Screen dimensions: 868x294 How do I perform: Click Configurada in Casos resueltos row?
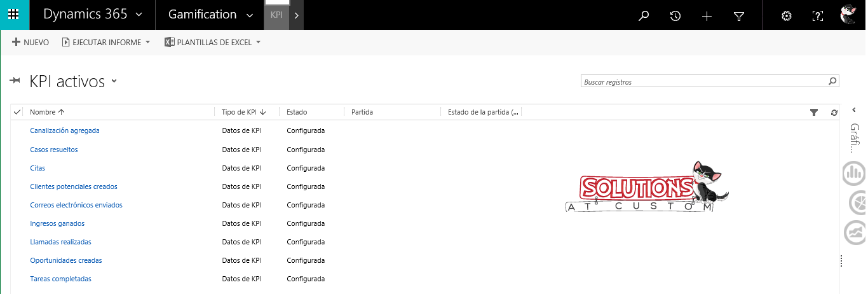pyautogui.click(x=306, y=150)
